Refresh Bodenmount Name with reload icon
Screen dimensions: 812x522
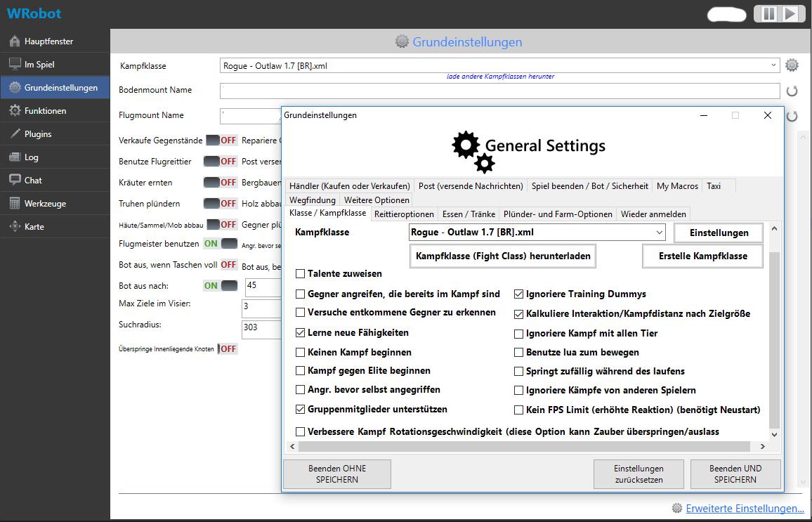[x=792, y=91]
